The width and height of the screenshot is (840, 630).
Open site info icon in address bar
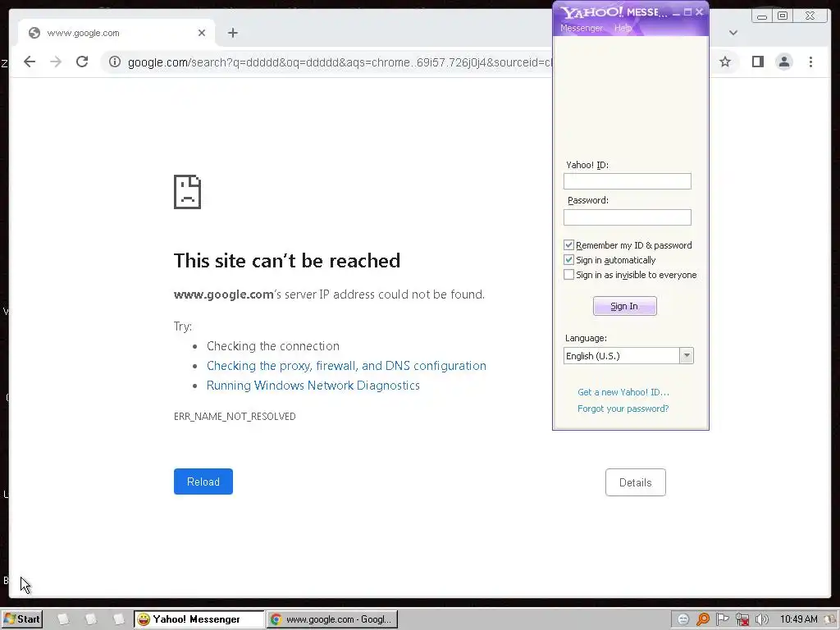point(115,62)
